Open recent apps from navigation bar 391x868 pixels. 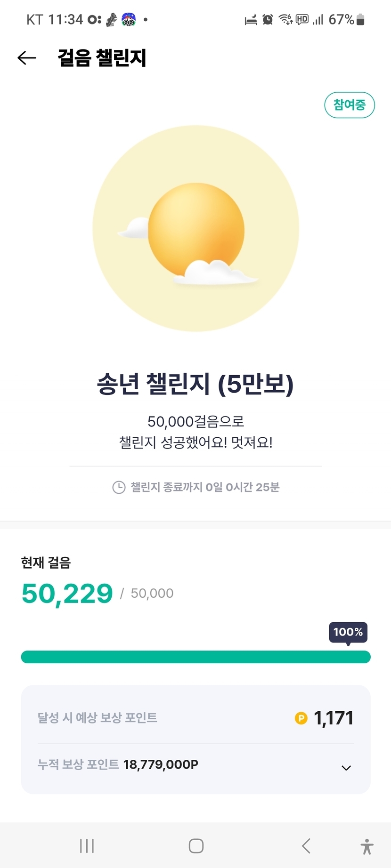pyautogui.click(x=87, y=846)
